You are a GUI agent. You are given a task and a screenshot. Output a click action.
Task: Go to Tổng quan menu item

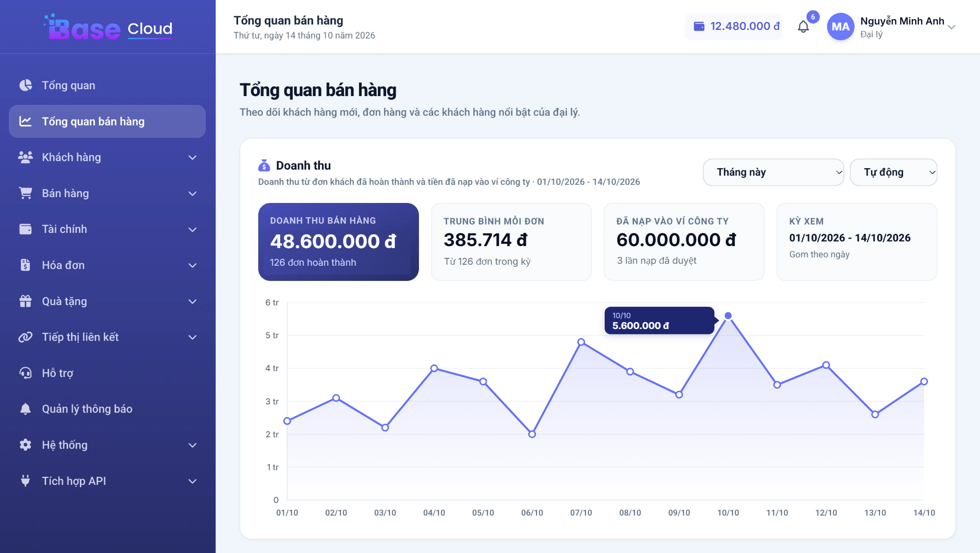tap(107, 85)
